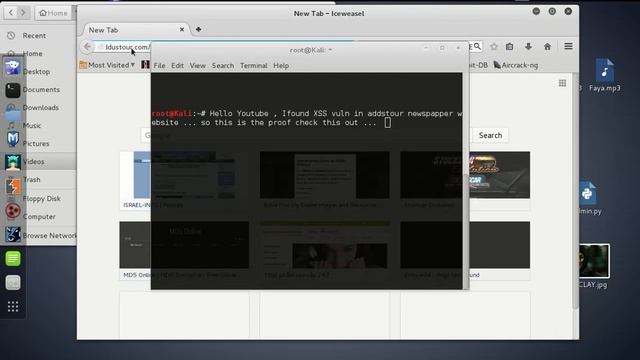Open Trash in the file manager sidebar
This screenshot has width=640, height=360.
click(31, 179)
